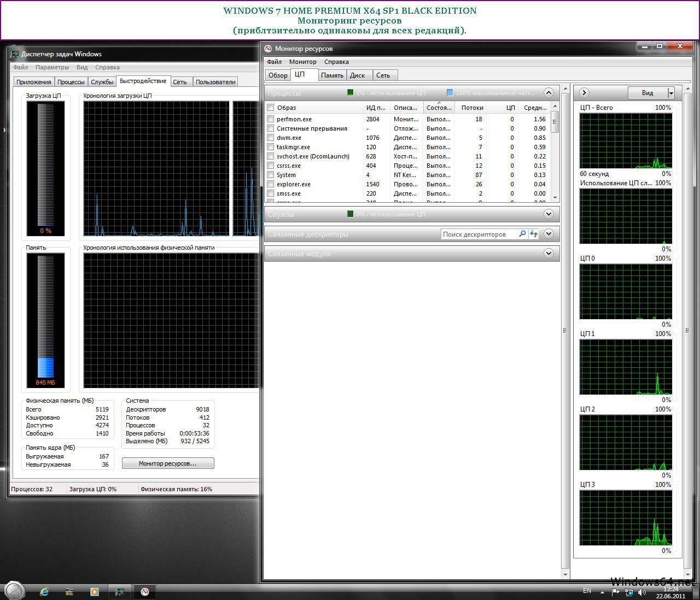The height and width of the screenshot is (600, 700).
Task: Sort by Состоя... column header
Action: tap(439, 108)
